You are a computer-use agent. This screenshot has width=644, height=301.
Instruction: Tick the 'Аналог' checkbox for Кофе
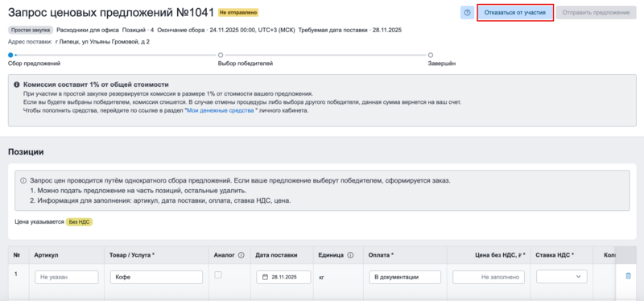(218, 275)
